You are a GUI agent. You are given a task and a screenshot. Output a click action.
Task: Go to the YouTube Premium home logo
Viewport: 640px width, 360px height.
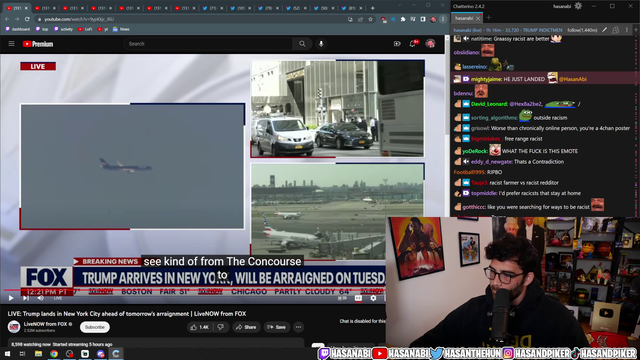click(38, 44)
